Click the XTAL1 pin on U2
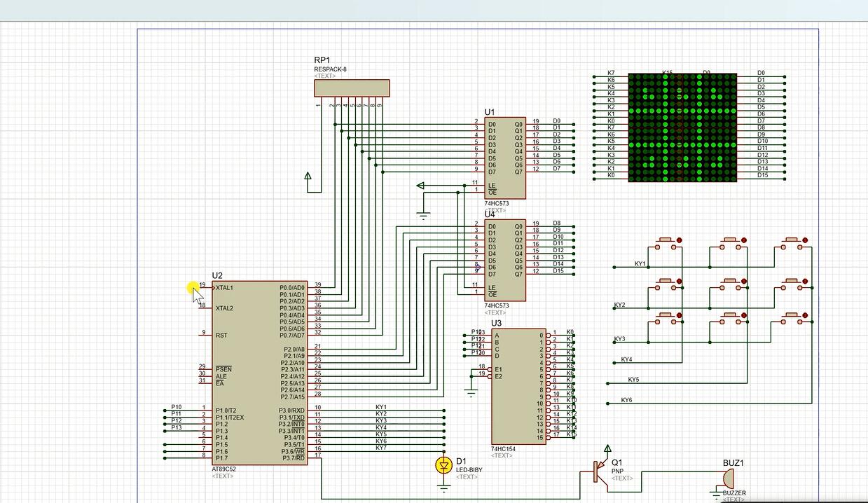868x503 pixels. (225, 287)
